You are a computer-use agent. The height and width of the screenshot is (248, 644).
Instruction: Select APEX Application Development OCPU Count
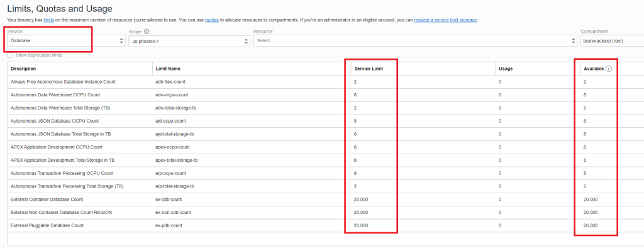pos(57,147)
